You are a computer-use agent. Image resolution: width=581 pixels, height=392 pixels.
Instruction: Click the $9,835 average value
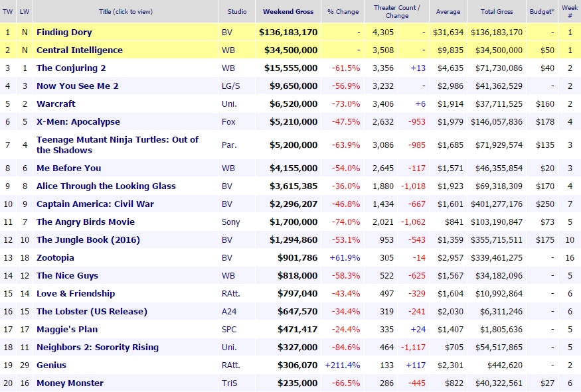point(450,50)
